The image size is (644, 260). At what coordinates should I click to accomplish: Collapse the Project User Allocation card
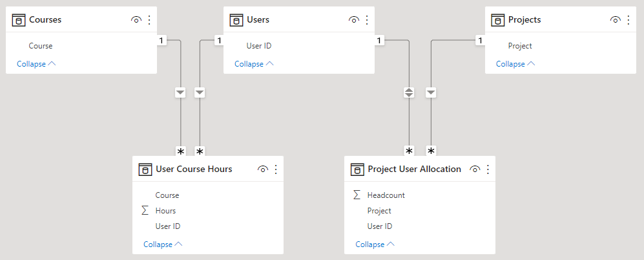375,244
